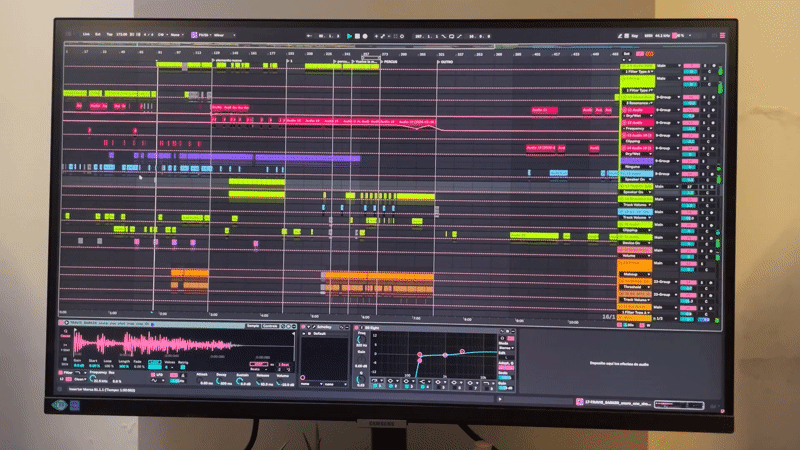This screenshot has width=800, height=450.
Task: Solo the 12 Audio track
Action: pos(706,122)
